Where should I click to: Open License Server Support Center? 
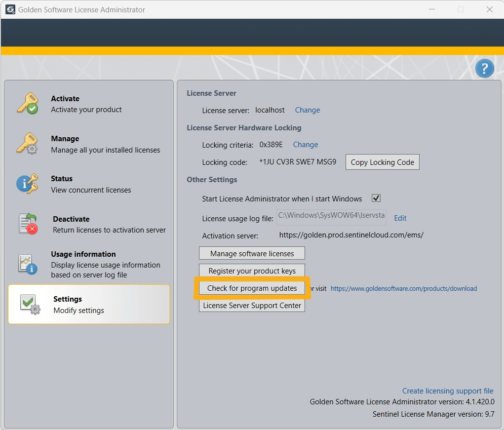(251, 305)
